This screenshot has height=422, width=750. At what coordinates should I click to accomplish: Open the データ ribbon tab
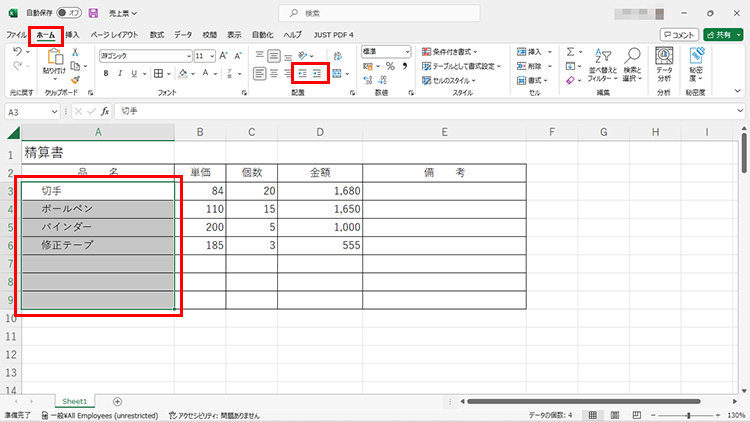coord(183,34)
